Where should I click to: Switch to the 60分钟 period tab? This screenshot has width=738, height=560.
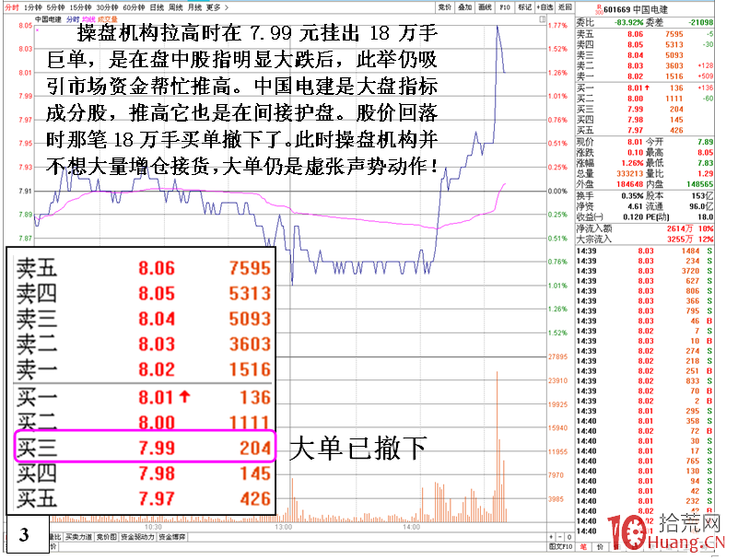135,7
